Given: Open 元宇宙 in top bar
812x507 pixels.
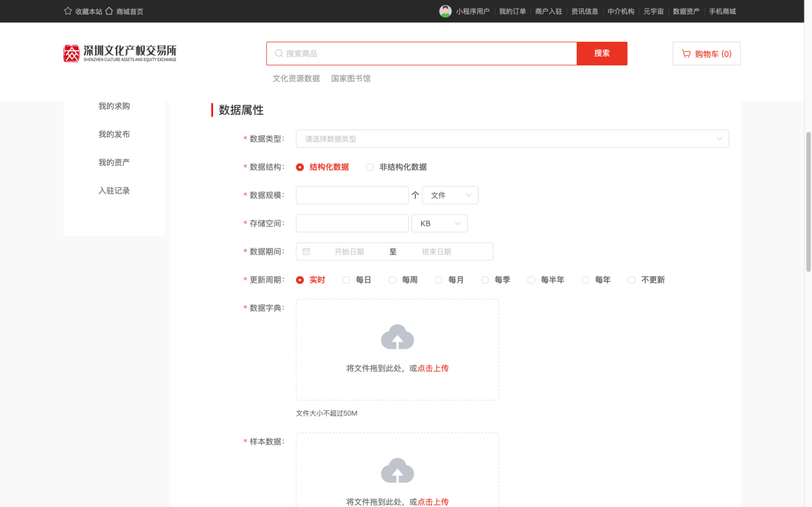Looking at the screenshot, I should tap(654, 12).
